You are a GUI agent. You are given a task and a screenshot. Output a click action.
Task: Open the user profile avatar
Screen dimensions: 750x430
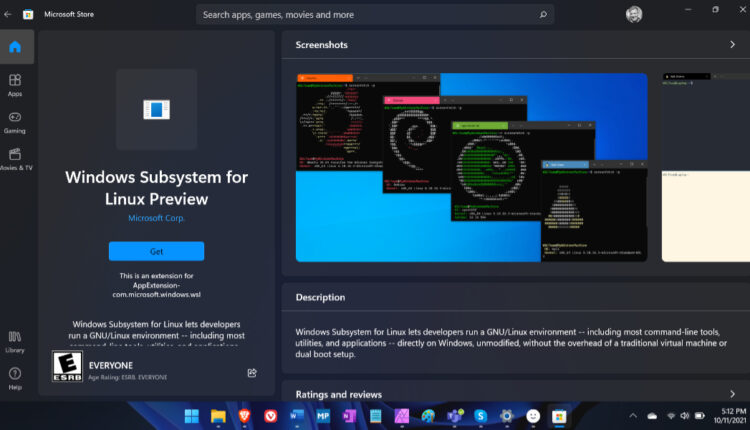click(x=634, y=14)
